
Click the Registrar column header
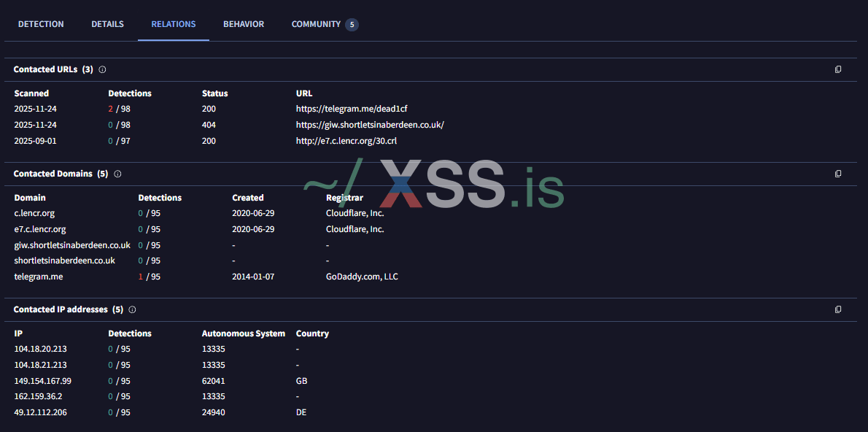tap(344, 198)
